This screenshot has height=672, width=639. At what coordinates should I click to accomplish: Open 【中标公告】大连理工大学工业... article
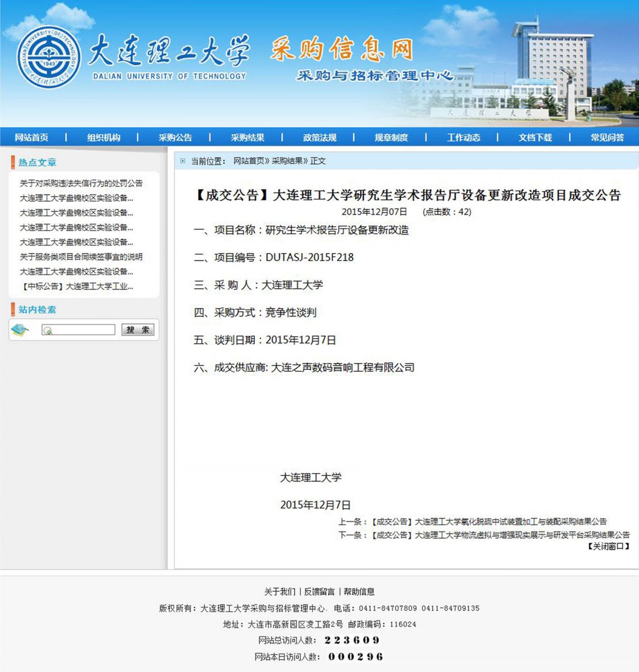pyautogui.click(x=77, y=287)
